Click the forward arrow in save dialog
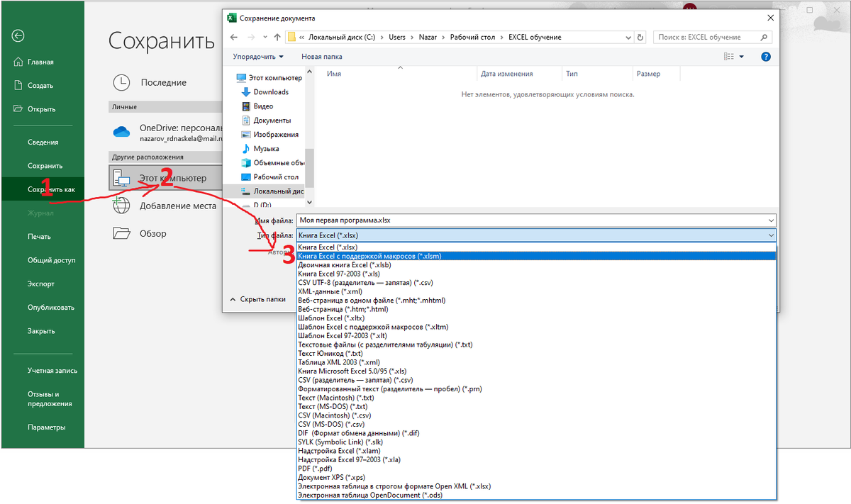This screenshot has width=851, height=504. 252,37
